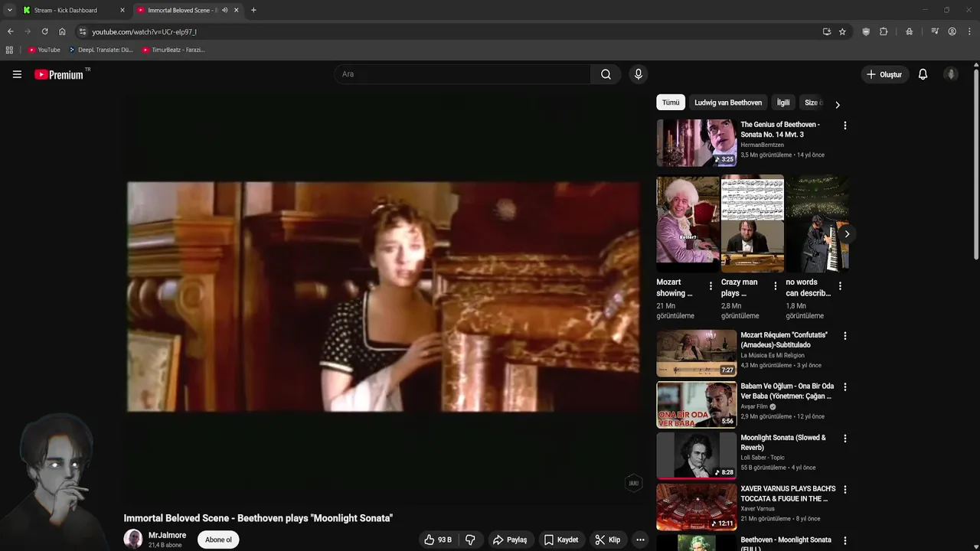Open options for Babam Ve Oğlum video
This screenshot has height=551, width=980.
(x=844, y=387)
